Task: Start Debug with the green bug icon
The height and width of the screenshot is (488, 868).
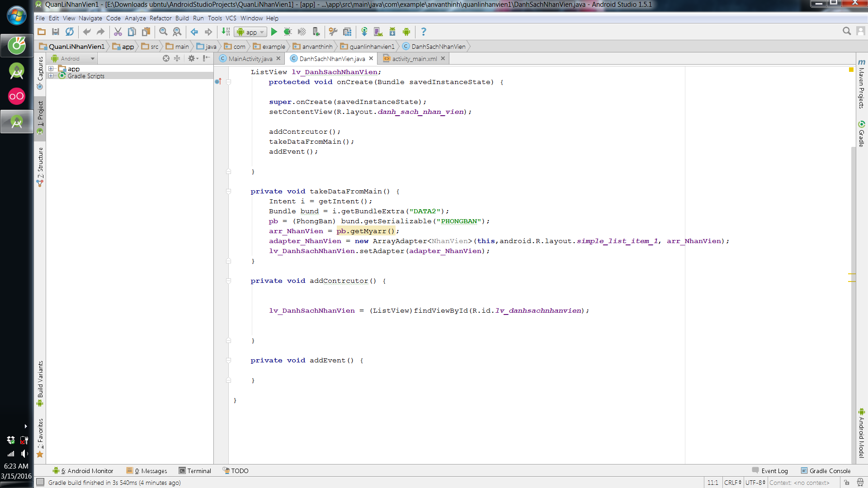Action: pos(288,32)
